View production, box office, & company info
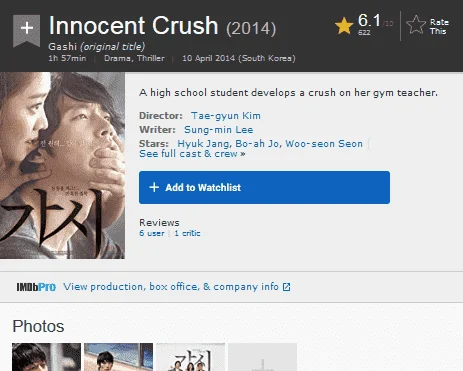Screen dimensions: 463x371 pyautogui.click(x=171, y=287)
